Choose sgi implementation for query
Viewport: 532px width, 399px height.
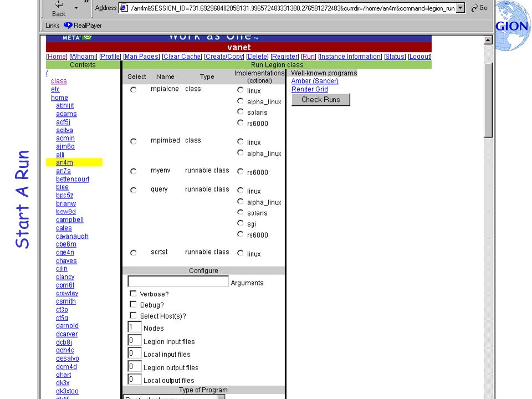240,223
